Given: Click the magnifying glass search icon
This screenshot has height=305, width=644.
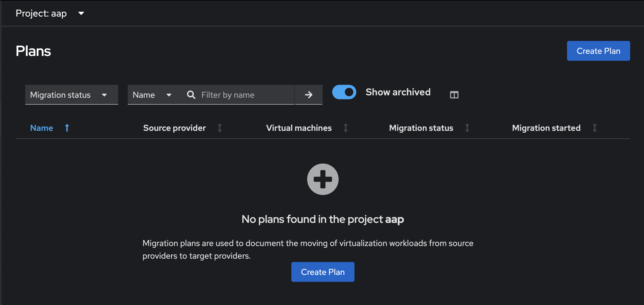Looking at the screenshot, I should coord(191,95).
